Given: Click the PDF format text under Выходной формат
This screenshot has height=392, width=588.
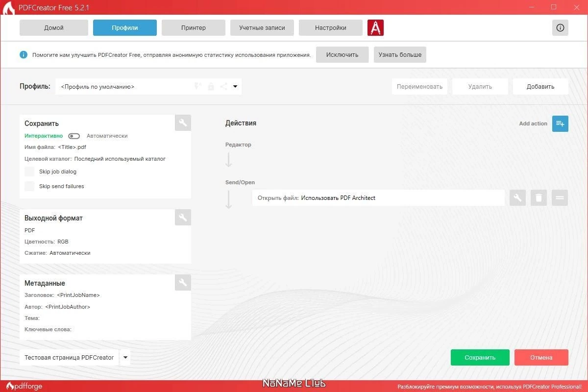Looking at the screenshot, I should 30,230.
